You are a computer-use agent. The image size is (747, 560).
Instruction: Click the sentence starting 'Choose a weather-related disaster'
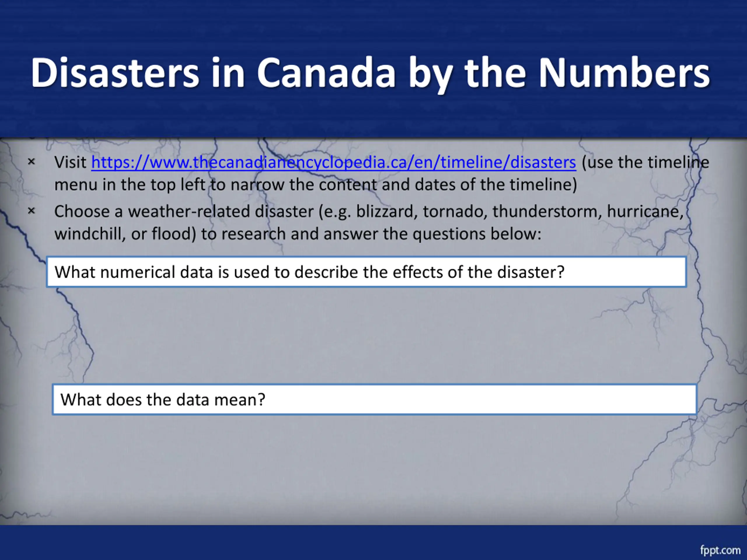[x=369, y=212]
